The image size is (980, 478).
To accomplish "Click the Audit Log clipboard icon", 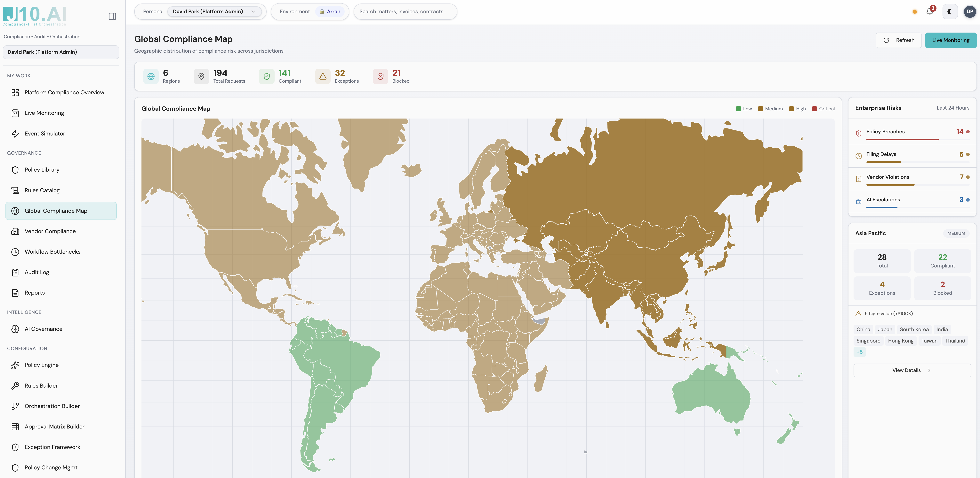I will pos(15,272).
